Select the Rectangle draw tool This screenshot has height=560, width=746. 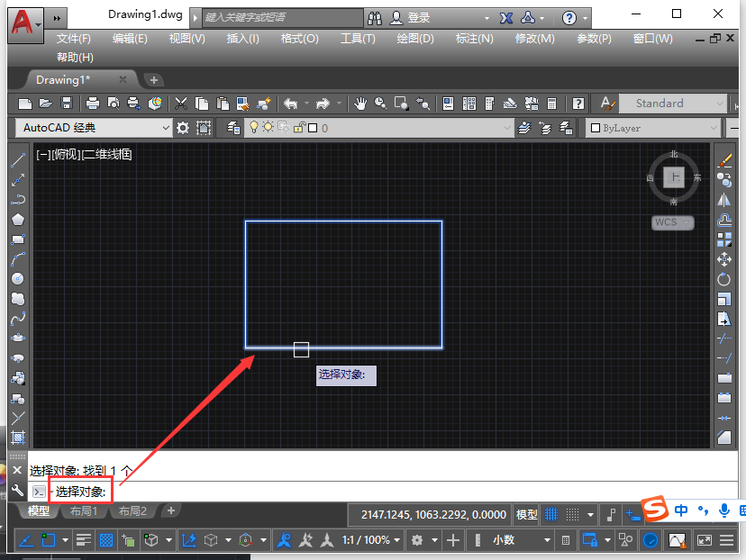18,239
